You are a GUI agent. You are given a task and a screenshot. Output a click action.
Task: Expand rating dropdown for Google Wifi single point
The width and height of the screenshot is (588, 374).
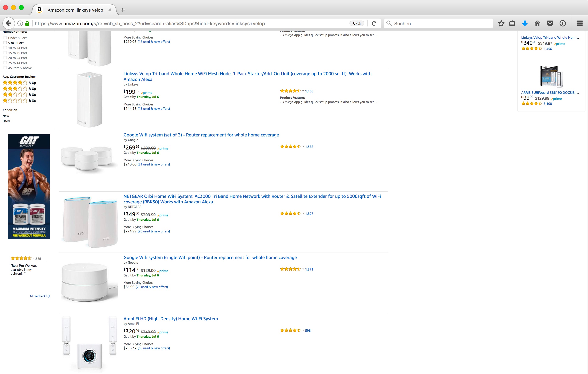pos(303,269)
